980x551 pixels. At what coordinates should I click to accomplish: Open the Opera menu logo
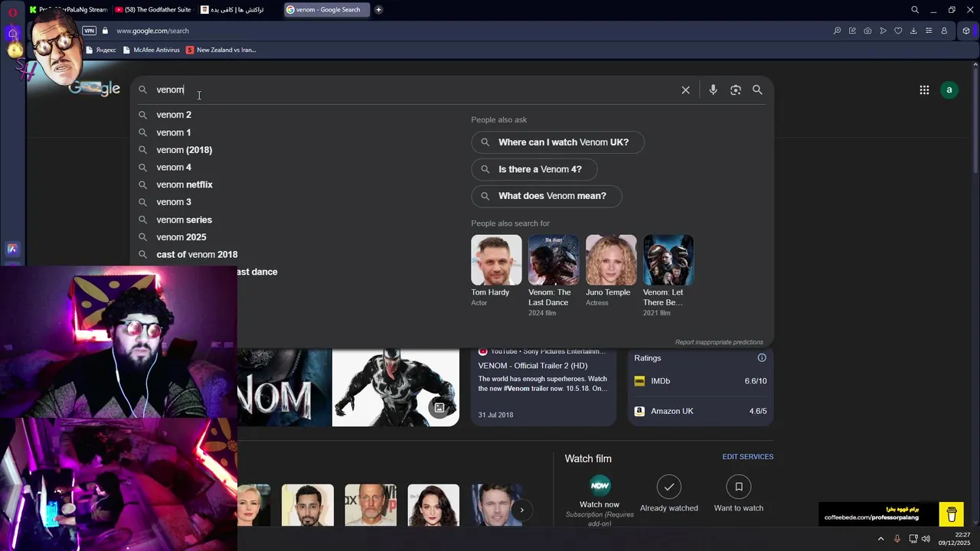12,11
